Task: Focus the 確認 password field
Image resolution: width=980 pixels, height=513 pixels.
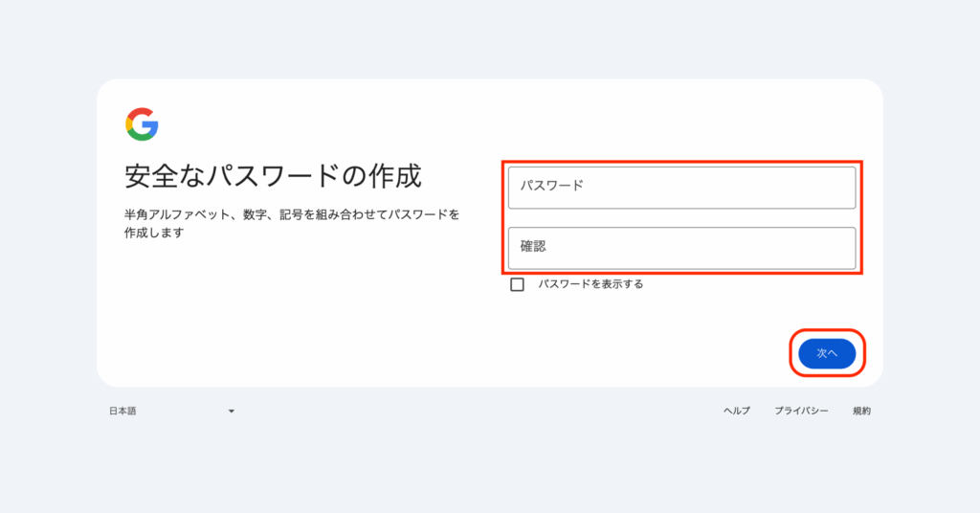Action: (681, 248)
